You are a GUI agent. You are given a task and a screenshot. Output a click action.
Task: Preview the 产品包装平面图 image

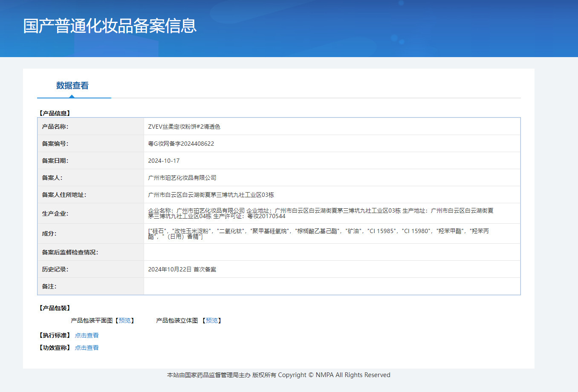[125, 320]
